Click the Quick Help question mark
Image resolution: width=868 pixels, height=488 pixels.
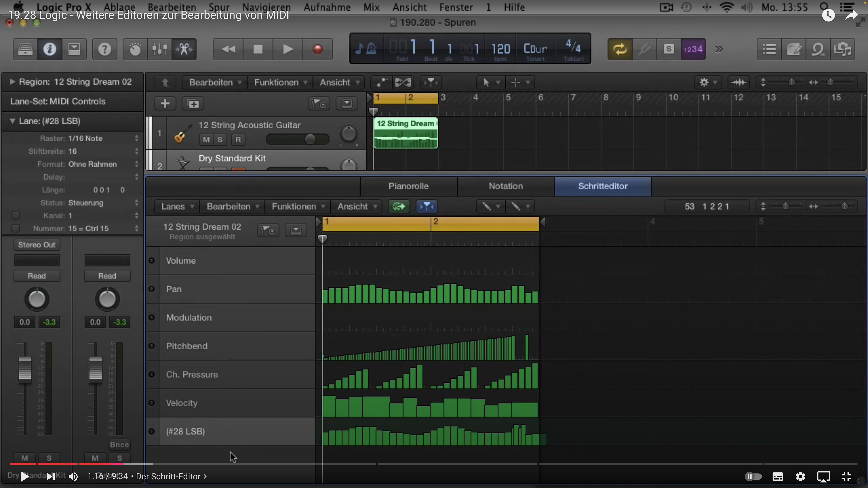click(x=104, y=49)
